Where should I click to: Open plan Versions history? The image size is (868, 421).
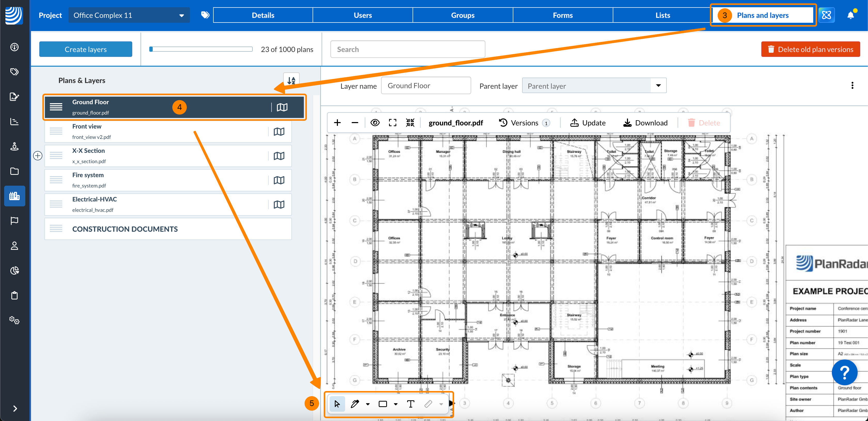[x=524, y=123]
